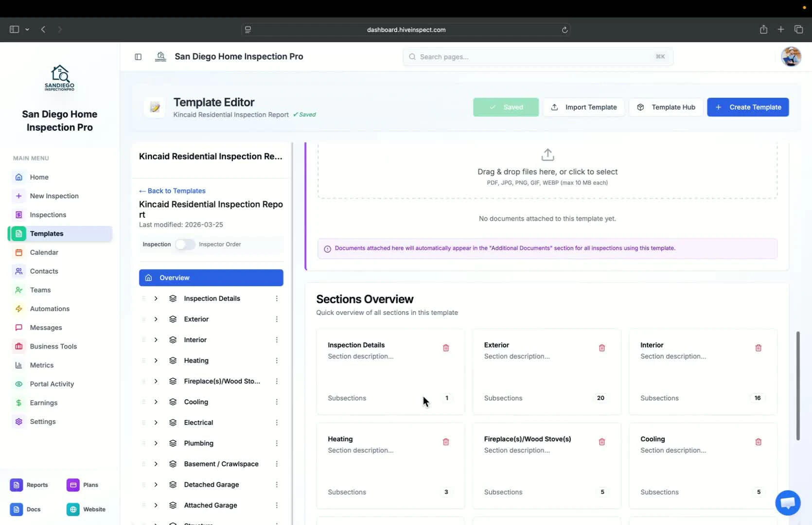This screenshot has width=812, height=525.
Task: Click the green Saved button
Action: (506, 107)
